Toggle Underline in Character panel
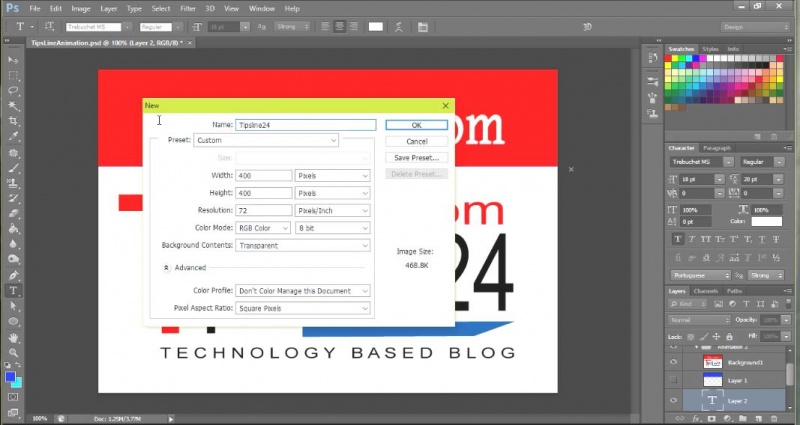This screenshot has width=800, height=425. (x=762, y=239)
